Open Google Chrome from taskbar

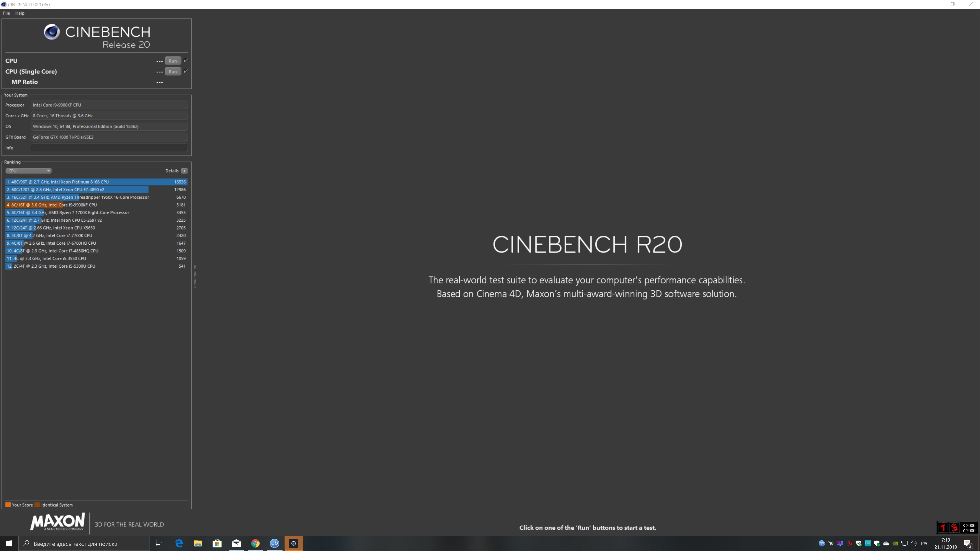coord(255,543)
